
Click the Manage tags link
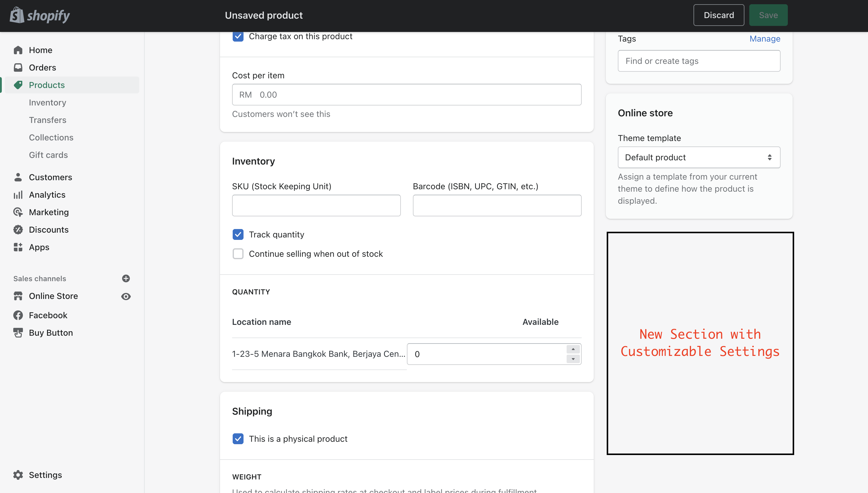765,39
